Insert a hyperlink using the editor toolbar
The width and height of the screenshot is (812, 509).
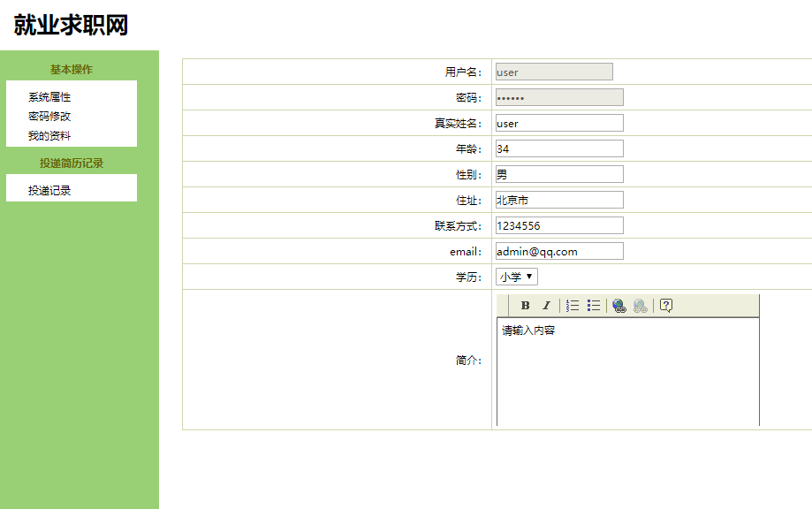pos(618,305)
